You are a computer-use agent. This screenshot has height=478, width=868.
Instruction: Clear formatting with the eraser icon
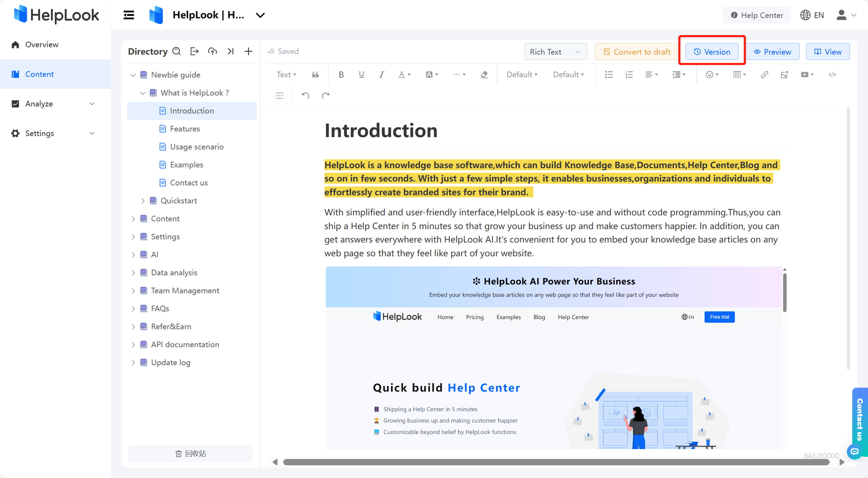coord(484,74)
